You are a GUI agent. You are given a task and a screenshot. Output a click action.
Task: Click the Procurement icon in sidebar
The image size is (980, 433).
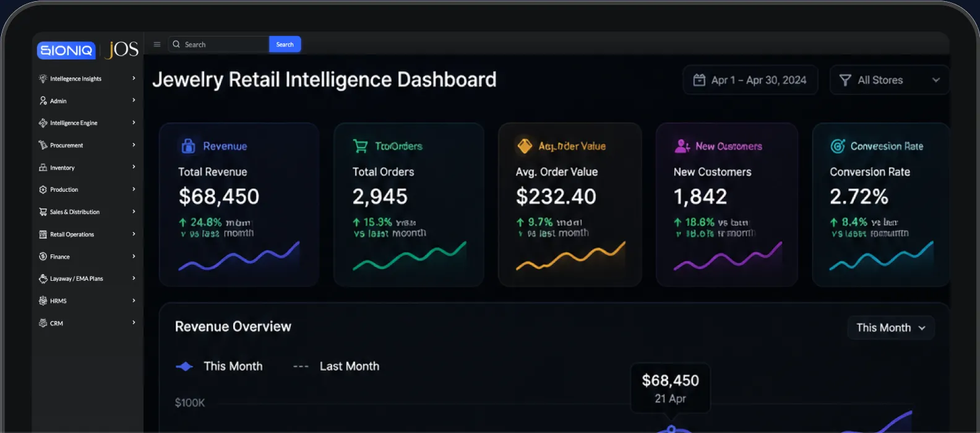43,145
